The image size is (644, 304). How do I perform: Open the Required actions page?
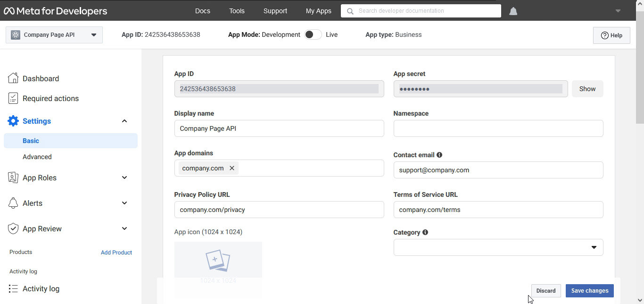51,98
